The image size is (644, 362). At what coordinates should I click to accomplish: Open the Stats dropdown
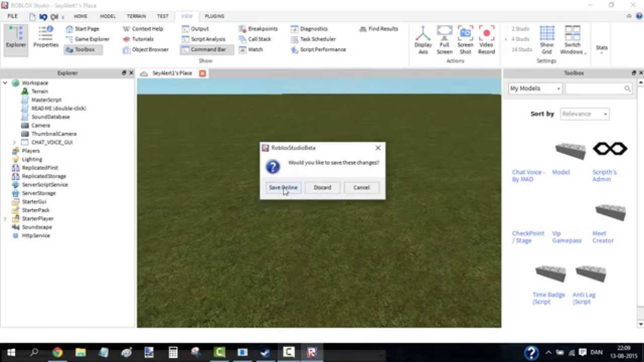pyautogui.click(x=602, y=49)
